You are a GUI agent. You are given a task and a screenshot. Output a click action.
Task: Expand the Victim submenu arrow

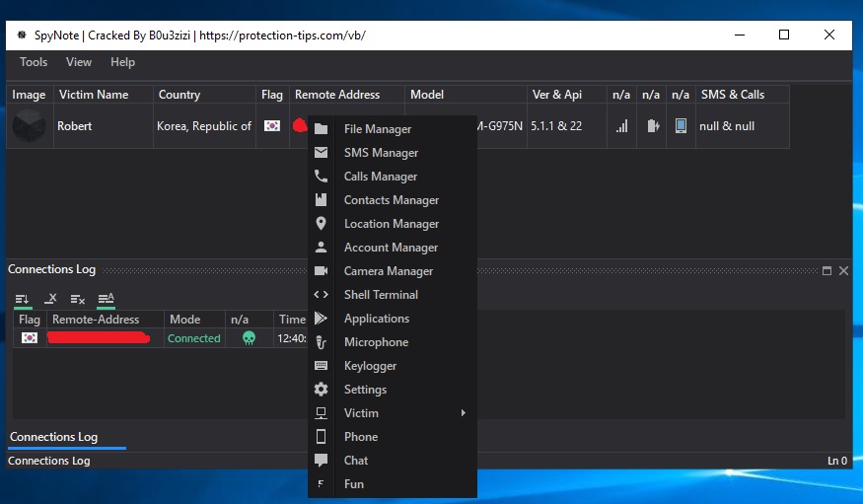point(463,412)
